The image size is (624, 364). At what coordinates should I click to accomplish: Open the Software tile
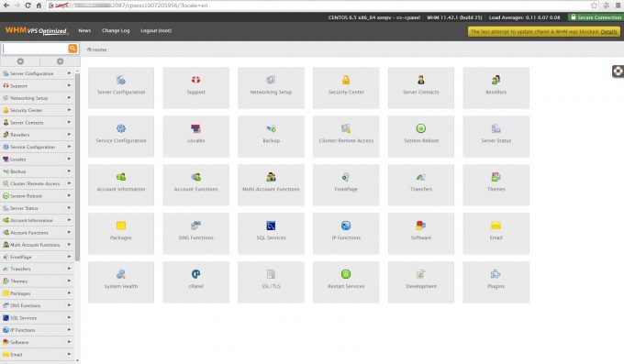[x=421, y=234]
